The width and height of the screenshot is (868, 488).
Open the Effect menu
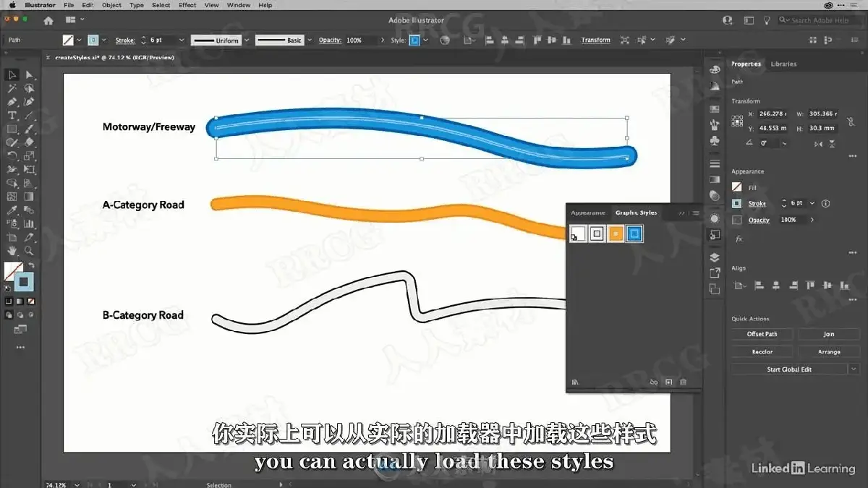pyautogui.click(x=187, y=5)
